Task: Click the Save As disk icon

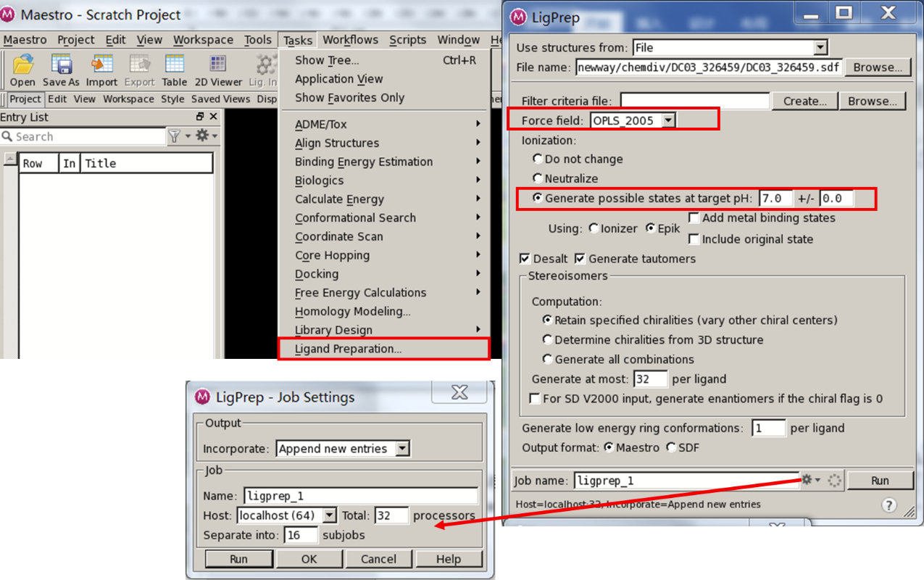Action: (x=61, y=65)
